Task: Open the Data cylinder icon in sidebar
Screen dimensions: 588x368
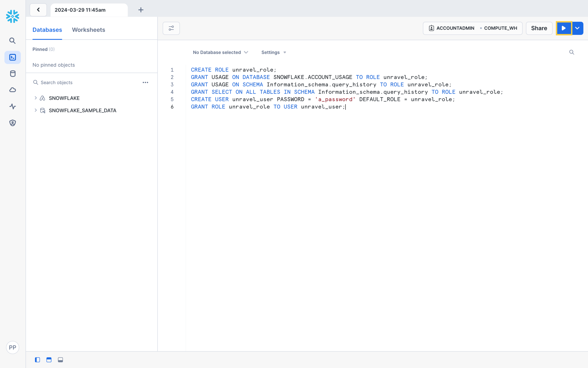Action: coord(12,73)
